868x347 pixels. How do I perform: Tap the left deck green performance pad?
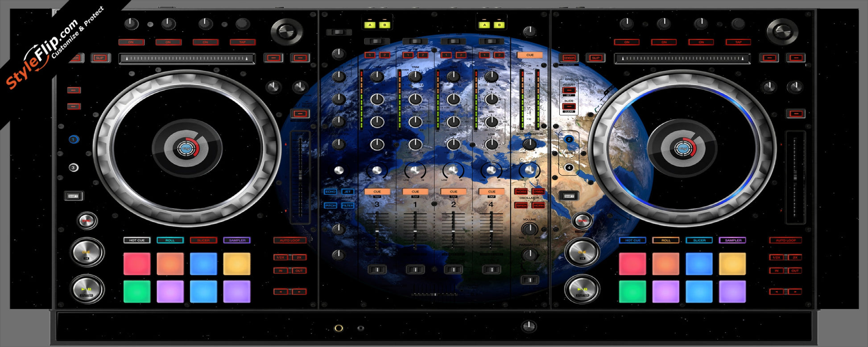tap(137, 292)
